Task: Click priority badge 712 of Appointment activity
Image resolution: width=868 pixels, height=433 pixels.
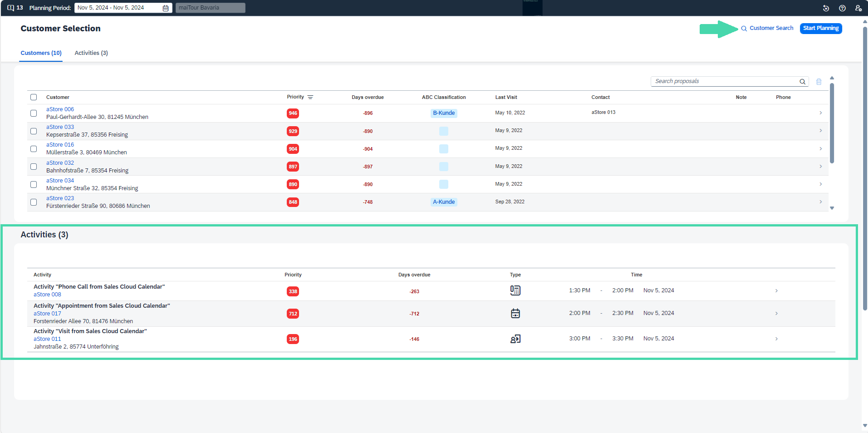Action: click(x=293, y=314)
